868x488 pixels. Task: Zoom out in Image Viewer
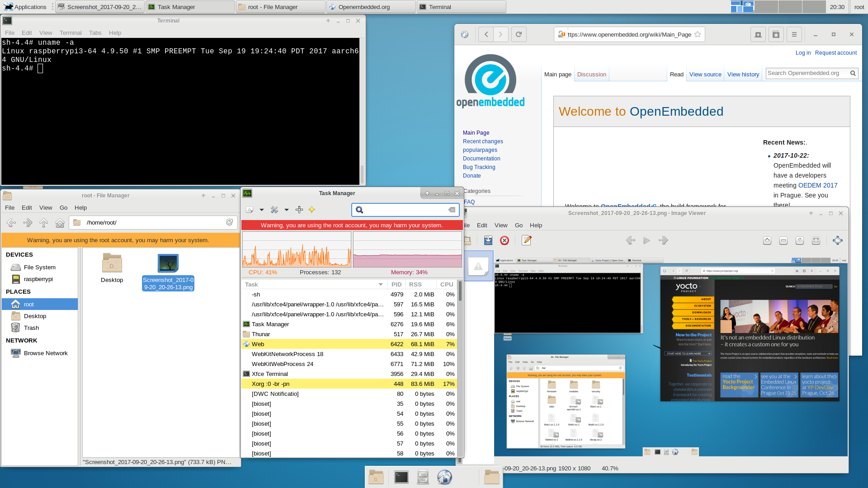(783, 240)
